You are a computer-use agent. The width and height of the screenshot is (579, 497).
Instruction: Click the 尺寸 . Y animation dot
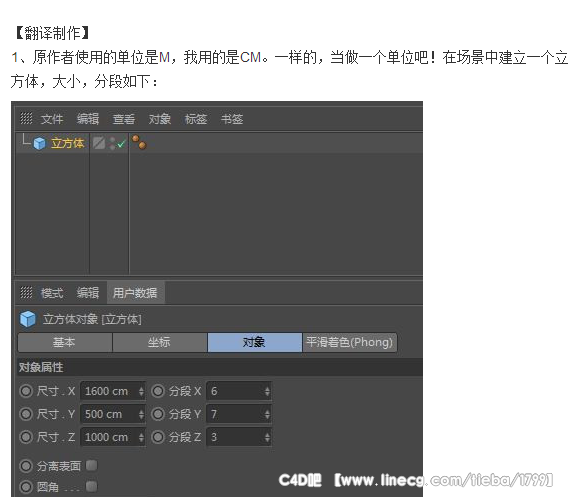click(x=26, y=414)
